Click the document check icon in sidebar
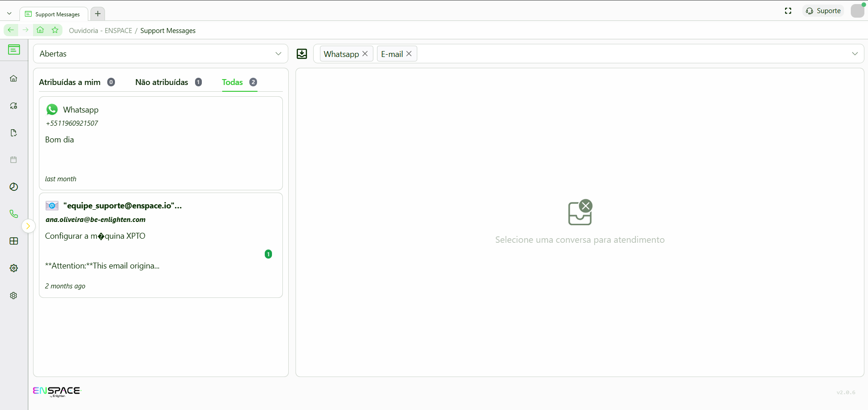The height and width of the screenshot is (410, 868). tap(14, 133)
